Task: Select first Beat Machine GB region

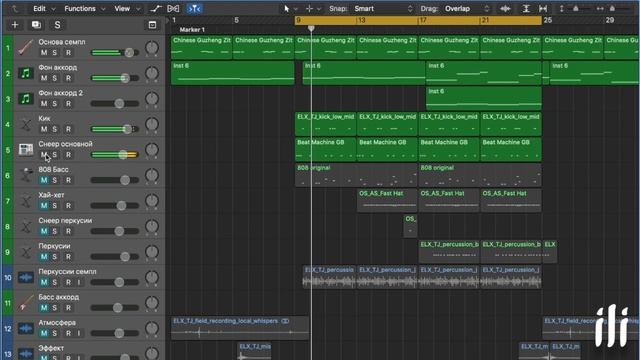Action: (x=325, y=150)
